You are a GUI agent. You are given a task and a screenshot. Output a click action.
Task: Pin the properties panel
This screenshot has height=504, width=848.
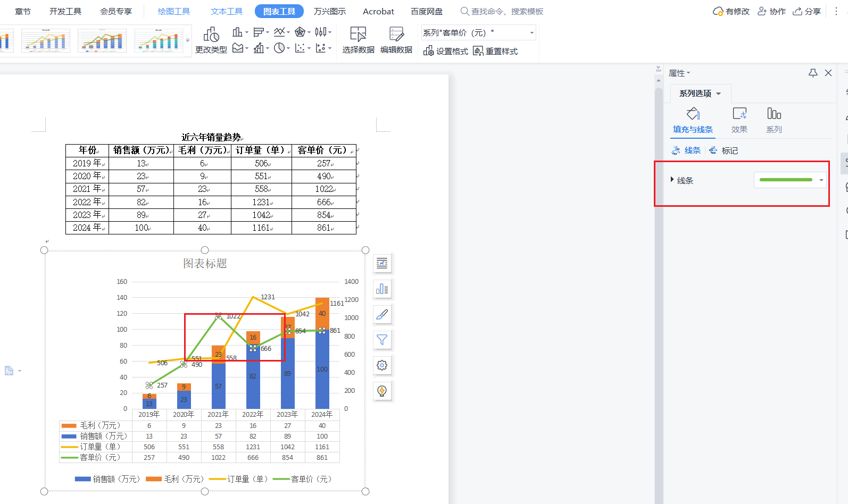click(813, 73)
